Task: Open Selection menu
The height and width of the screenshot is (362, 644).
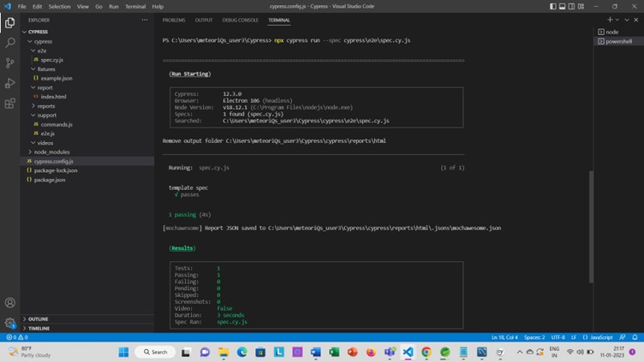Action: click(60, 7)
